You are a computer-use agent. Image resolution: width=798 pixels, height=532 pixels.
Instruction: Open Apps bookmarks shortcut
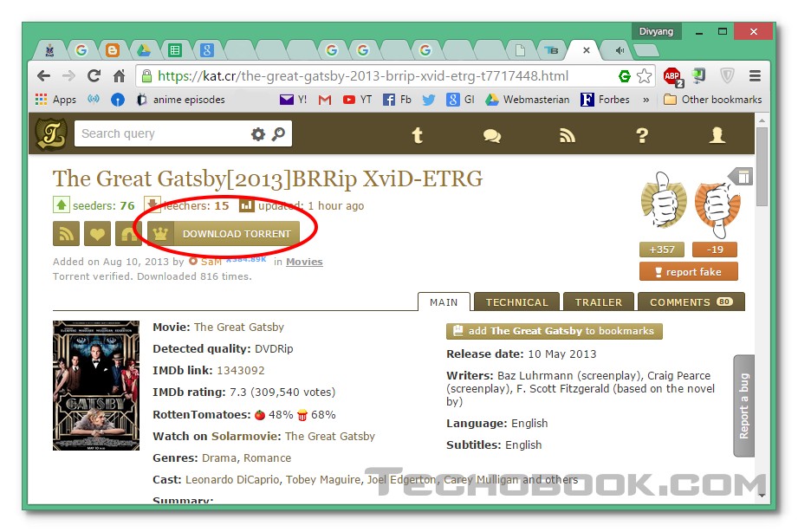click(55, 100)
